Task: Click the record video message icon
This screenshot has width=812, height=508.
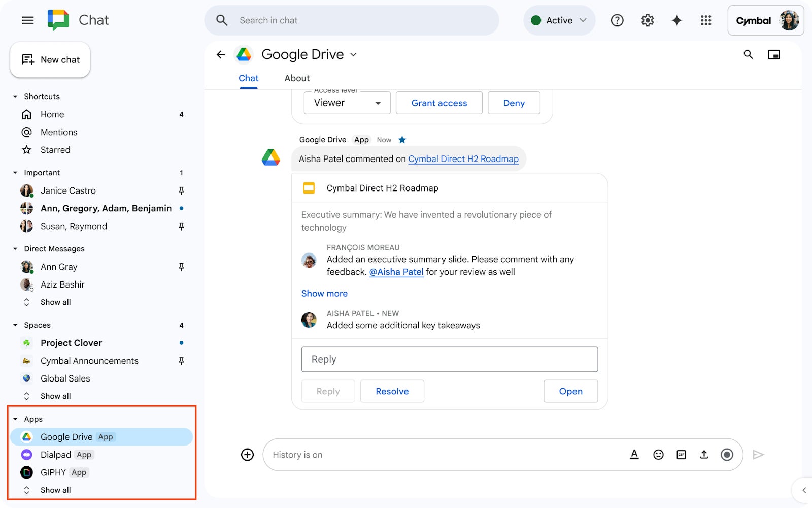Action: point(727,455)
